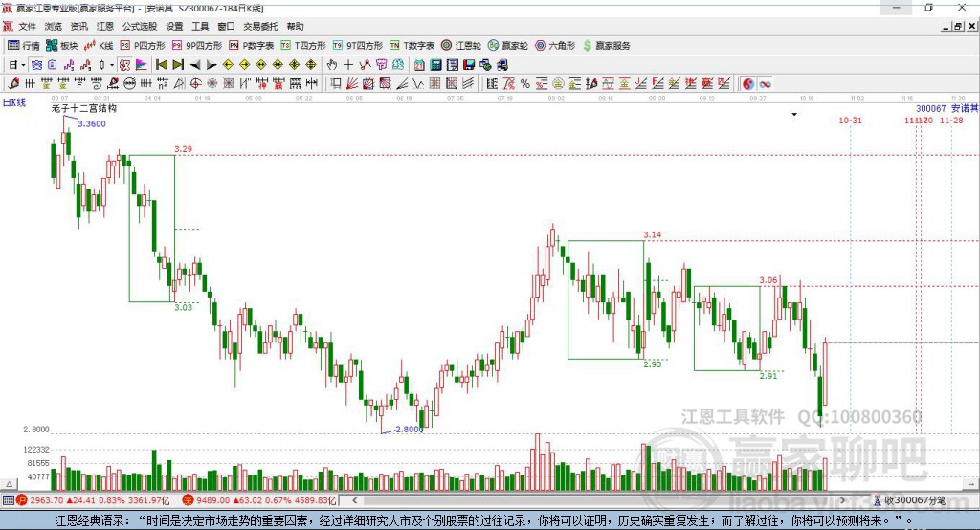Select the circle target drawing tool
This screenshot has width=980, height=530.
pos(195,84)
